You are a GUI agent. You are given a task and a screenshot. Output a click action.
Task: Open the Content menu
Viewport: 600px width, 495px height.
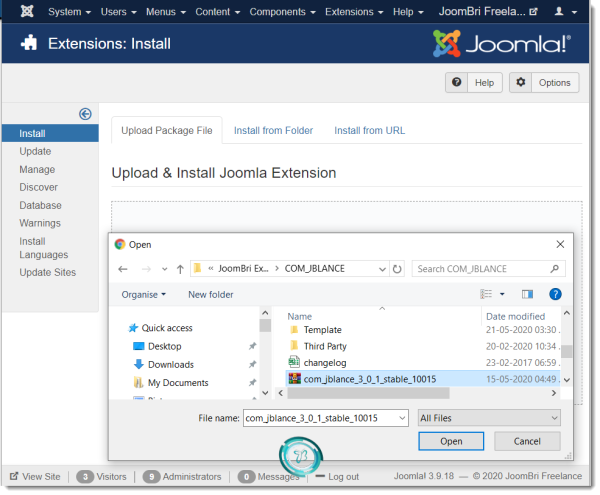218,12
